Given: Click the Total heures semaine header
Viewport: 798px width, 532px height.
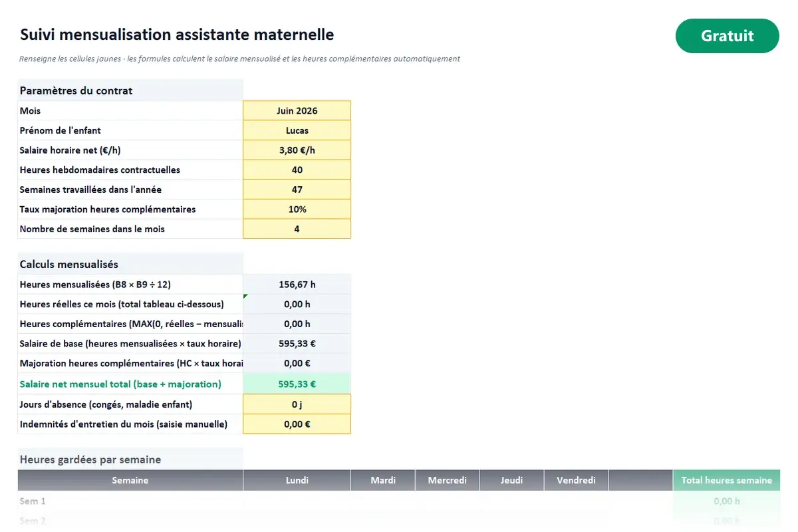Looking at the screenshot, I should pyautogui.click(x=726, y=480).
